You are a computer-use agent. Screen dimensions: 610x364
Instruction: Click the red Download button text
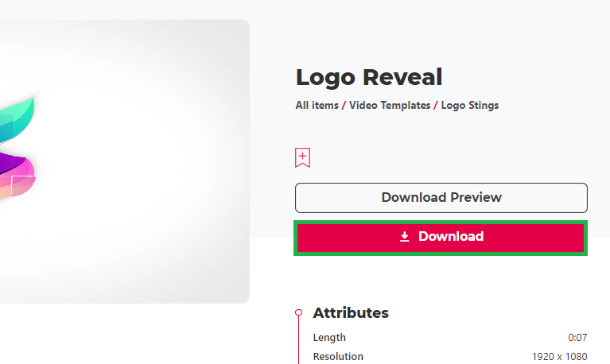pyautogui.click(x=451, y=237)
